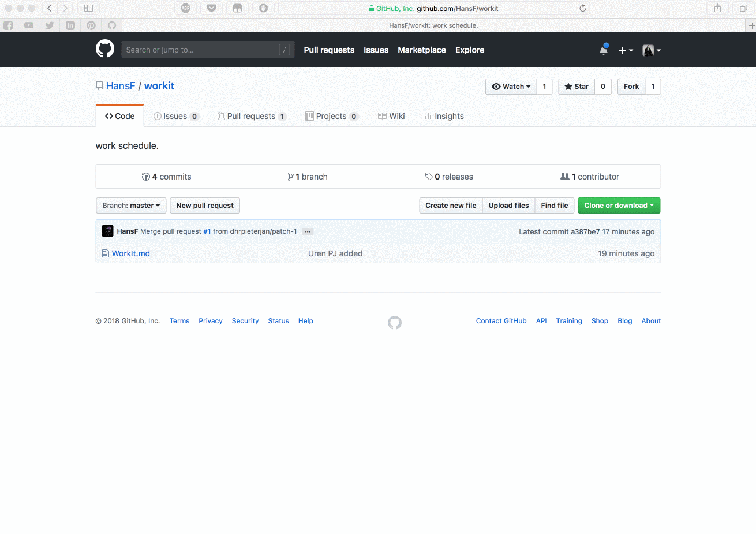This screenshot has height=534, width=756.
Task: Open the notifications bell icon
Action: [x=604, y=50]
